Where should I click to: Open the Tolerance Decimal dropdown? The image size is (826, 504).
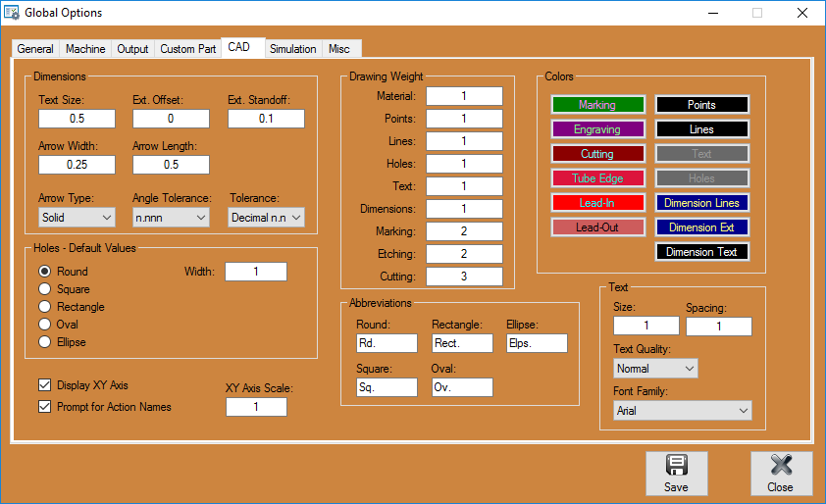point(266,218)
